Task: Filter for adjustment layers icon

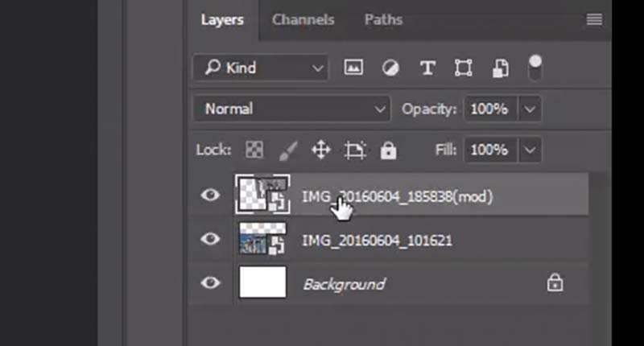Action: coord(390,68)
